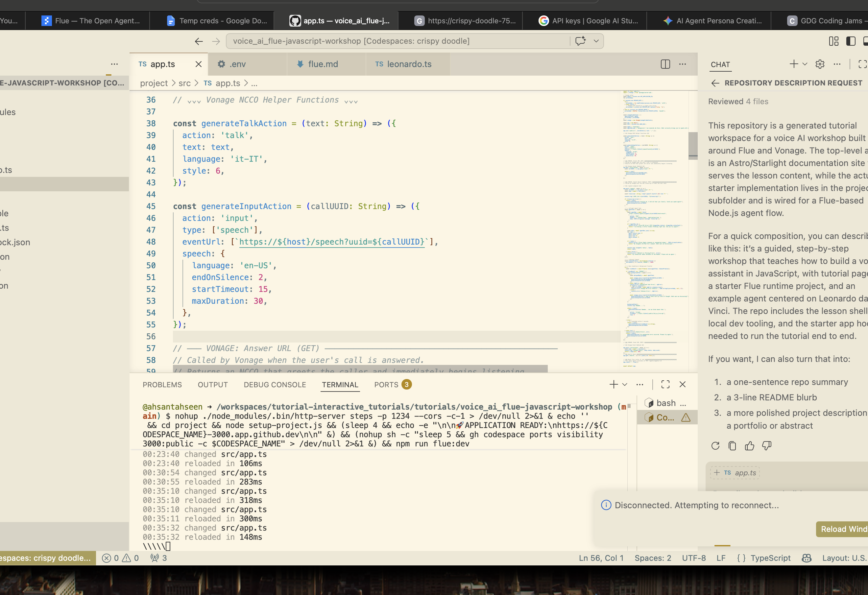Image resolution: width=868 pixels, height=595 pixels.
Task: Give thumbs up to the chat response
Action: (749, 446)
